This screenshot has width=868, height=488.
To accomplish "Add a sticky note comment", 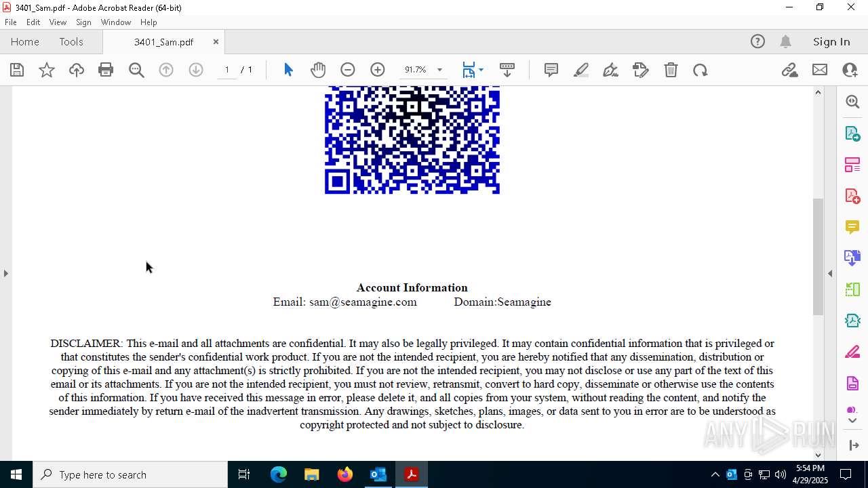I will coord(551,70).
